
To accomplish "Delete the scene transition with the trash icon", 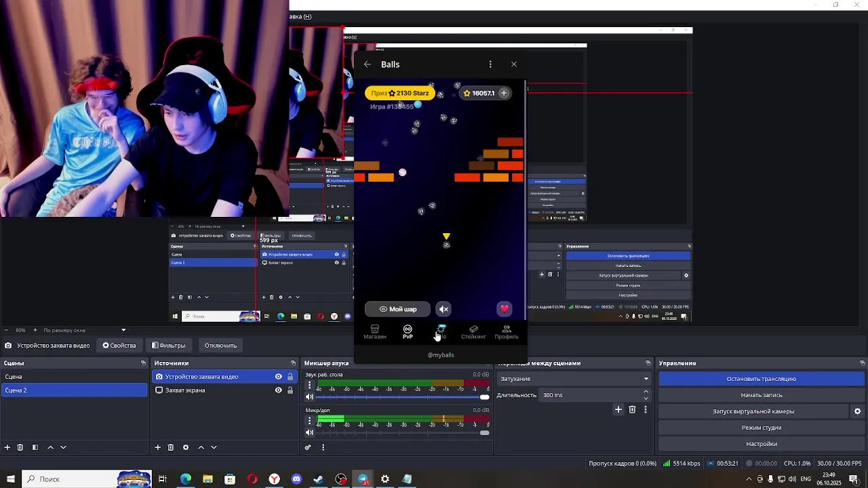I will coord(632,409).
